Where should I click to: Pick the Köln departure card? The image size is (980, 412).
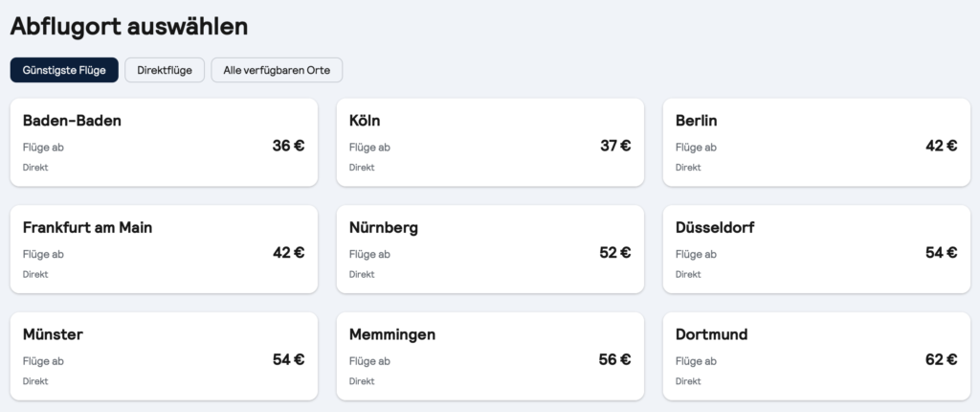(x=489, y=142)
